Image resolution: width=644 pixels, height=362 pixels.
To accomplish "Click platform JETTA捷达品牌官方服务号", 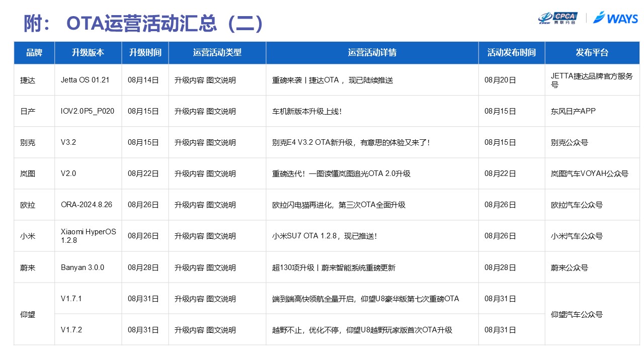I will tap(592, 80).
